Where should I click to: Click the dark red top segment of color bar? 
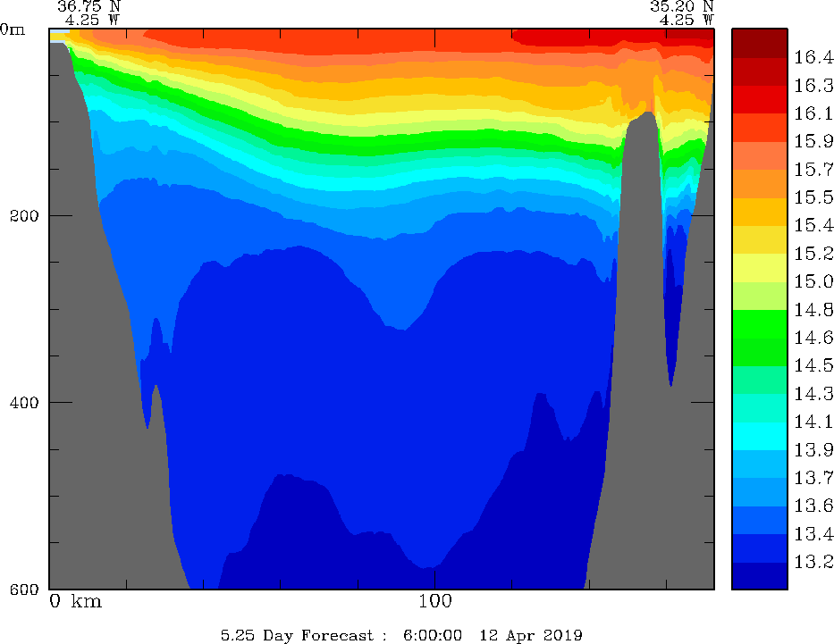coord(760,44)
